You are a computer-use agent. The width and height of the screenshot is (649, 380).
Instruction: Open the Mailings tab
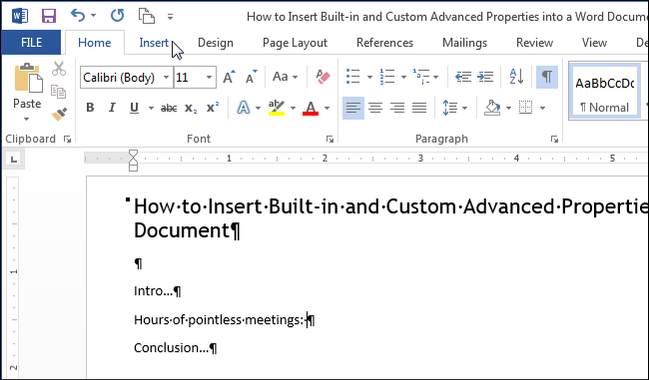464,43
